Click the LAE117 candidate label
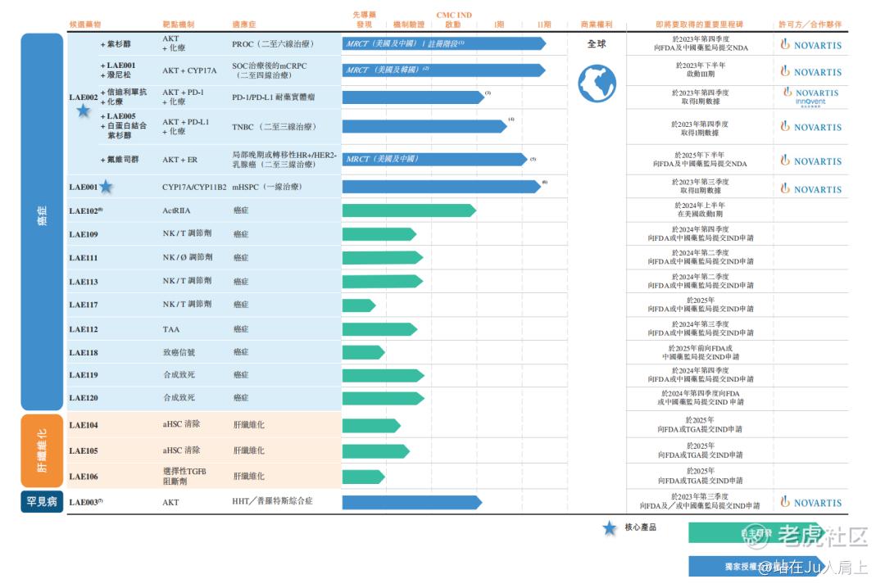Image resolution: width=885 pixels, height=588 pixels. [x=84, y=305]
